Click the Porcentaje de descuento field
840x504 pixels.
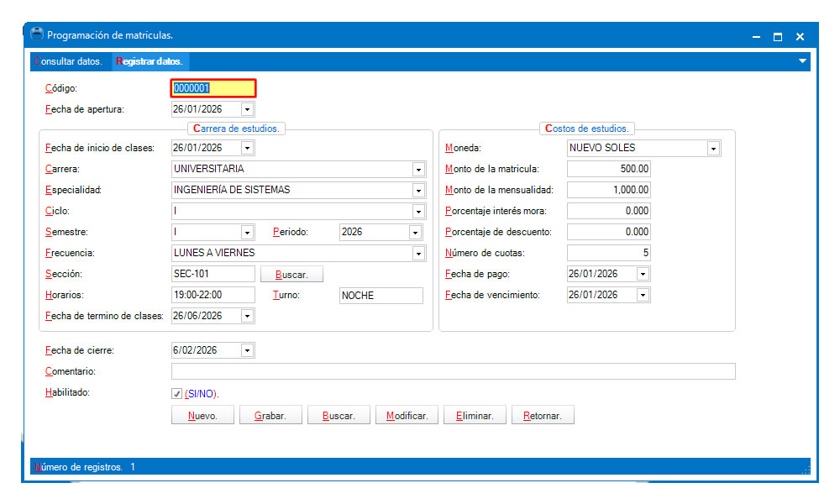click(608, 231)
